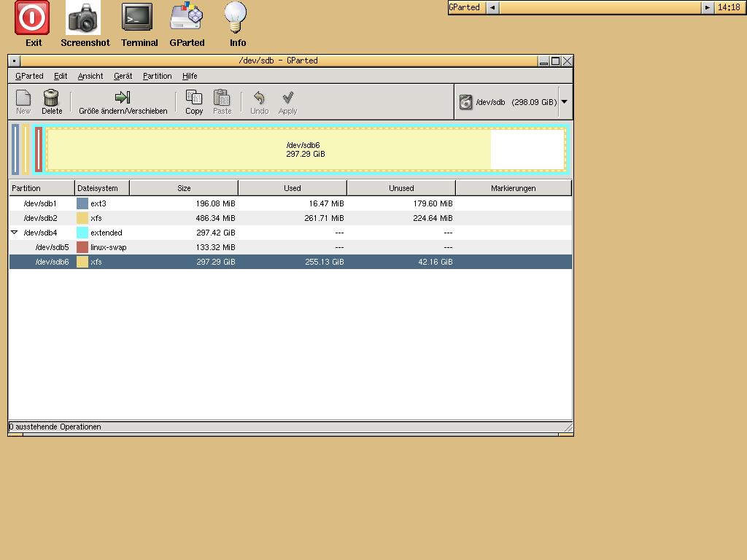Viewport: 747px width, 560px height.
Task: Click the Resize/Move (Größe ändern/Verschieben) icon
Action: 123,98
